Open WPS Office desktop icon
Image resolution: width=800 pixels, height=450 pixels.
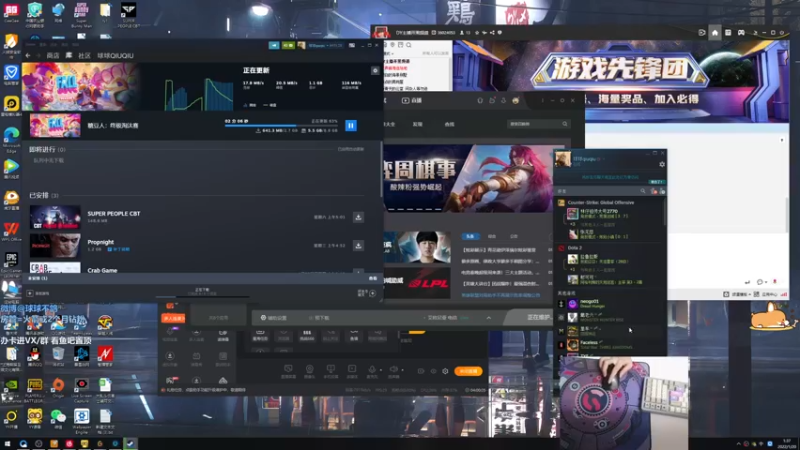point(11,231)
